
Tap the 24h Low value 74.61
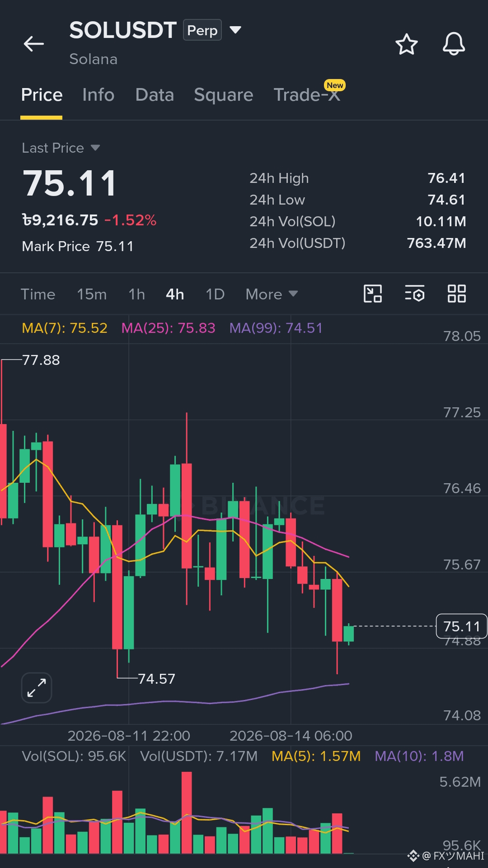(446, 200)
